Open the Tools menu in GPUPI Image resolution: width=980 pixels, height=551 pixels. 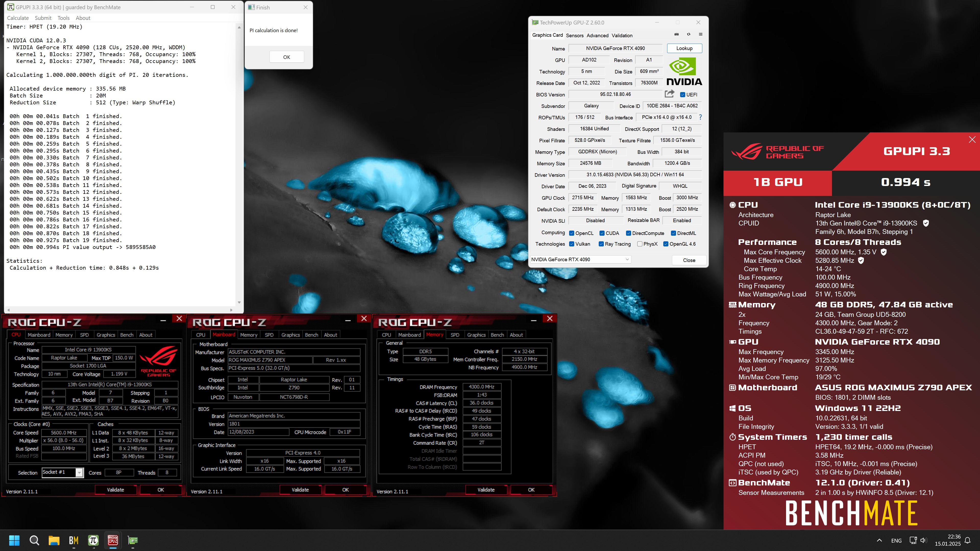pyautogui.click(x=64, y=18)
